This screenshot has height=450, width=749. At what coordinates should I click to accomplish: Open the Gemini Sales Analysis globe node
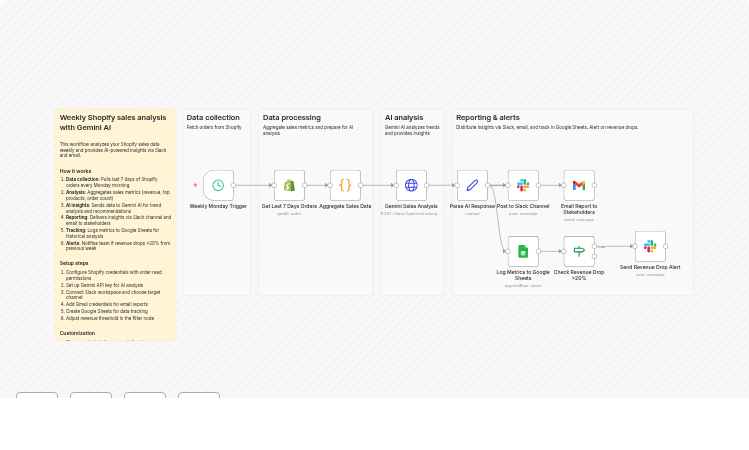(x=411, y=185)
